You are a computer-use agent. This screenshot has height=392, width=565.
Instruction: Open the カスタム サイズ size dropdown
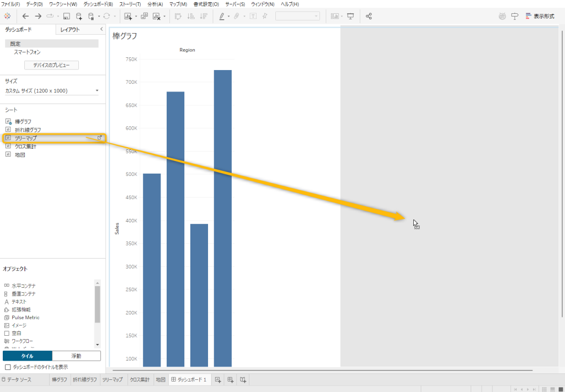coord(52,90)
